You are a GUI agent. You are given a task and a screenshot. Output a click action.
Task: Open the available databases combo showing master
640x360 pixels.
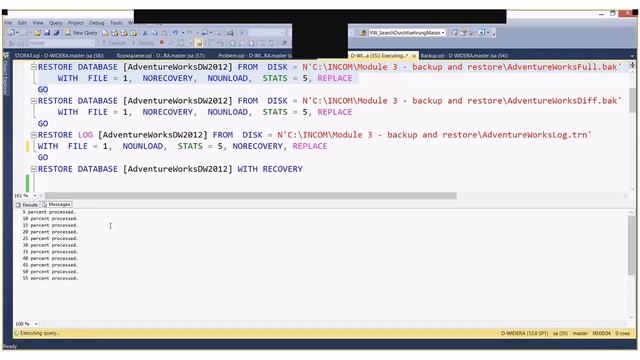(x=62, y=43)
